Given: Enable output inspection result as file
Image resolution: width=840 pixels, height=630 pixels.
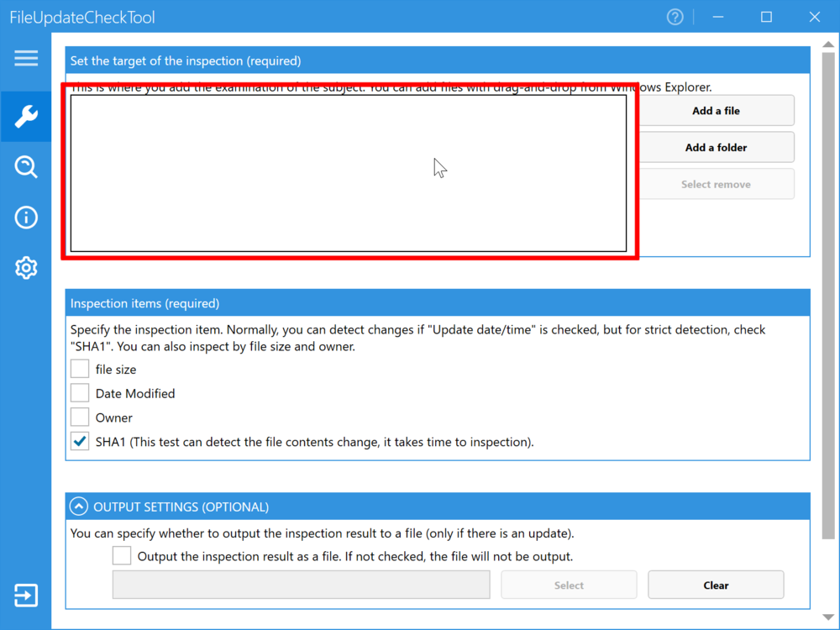Looking at the screenshot, I should tap(122, 556).
